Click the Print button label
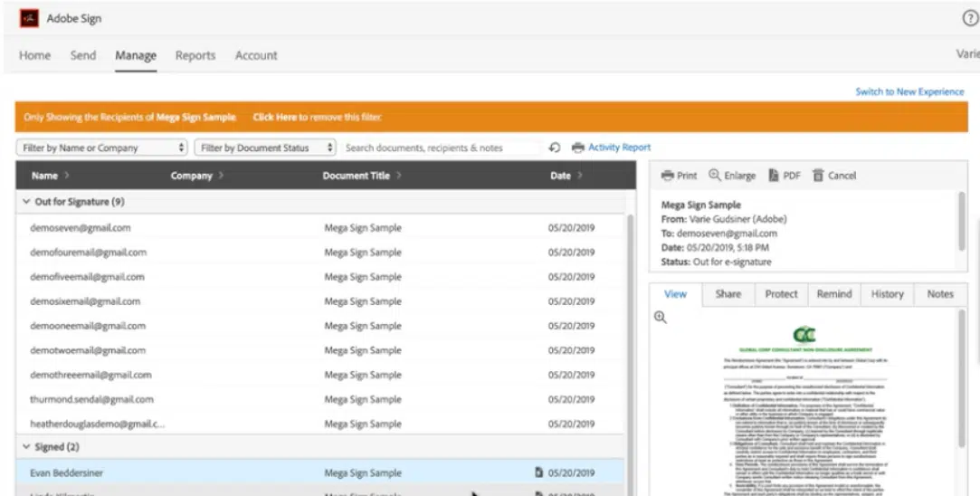Image resolution: width=980 pixels, height=496 pixels. pyautogui.click(x=687, y=176)
